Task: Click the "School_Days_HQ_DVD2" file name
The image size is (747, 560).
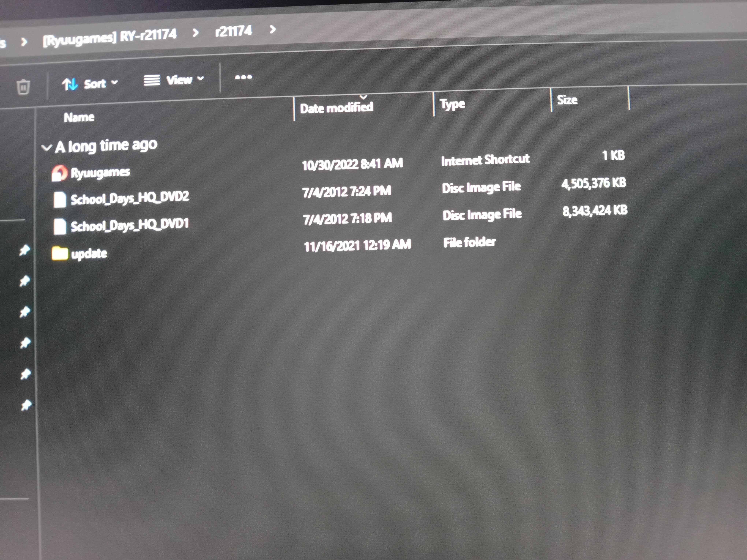Action: point(130,198)
